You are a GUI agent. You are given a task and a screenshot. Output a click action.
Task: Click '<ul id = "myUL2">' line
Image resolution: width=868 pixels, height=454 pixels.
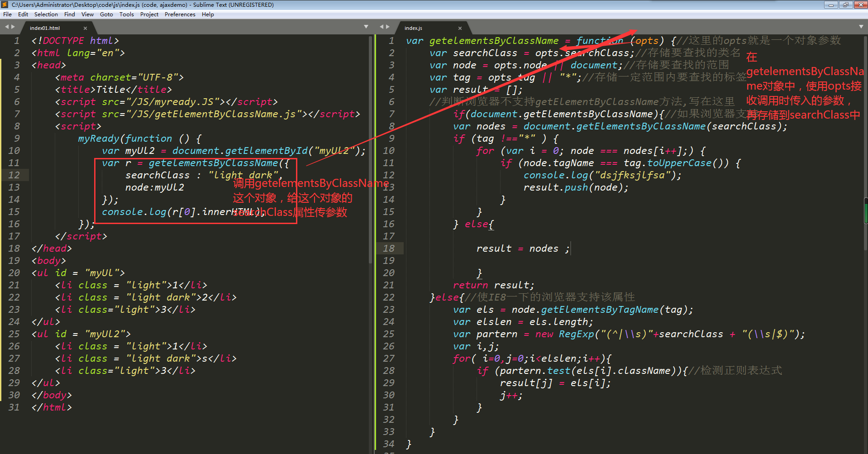pyautogui.click(x=81, y=334)
